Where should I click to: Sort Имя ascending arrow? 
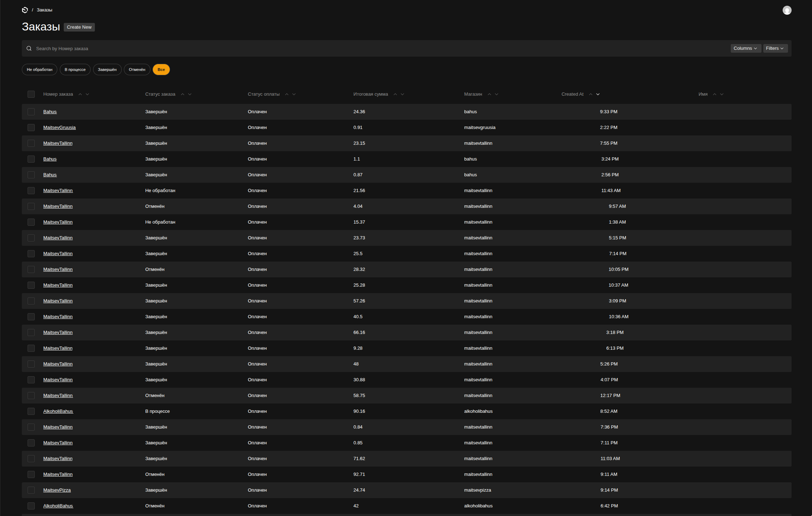tap(715, 94)
